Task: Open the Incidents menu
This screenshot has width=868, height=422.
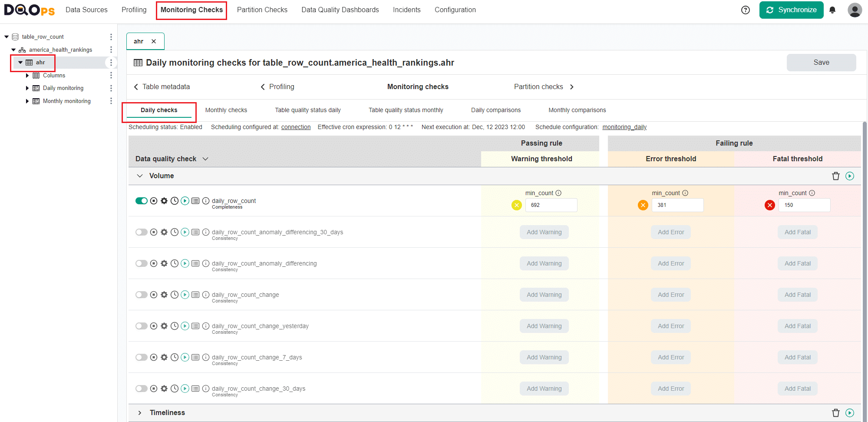Action: click(x=406, y=10)
